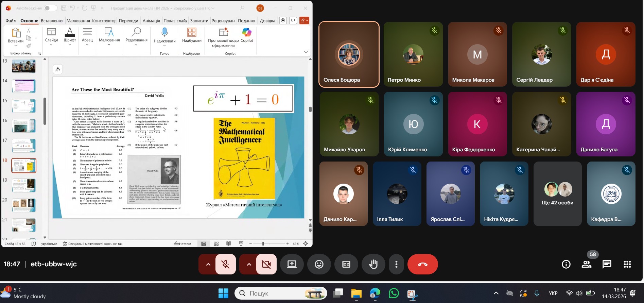644x303 pixels.
Task: Expand the video settings arrow beside camera
Action: [249, 264]
